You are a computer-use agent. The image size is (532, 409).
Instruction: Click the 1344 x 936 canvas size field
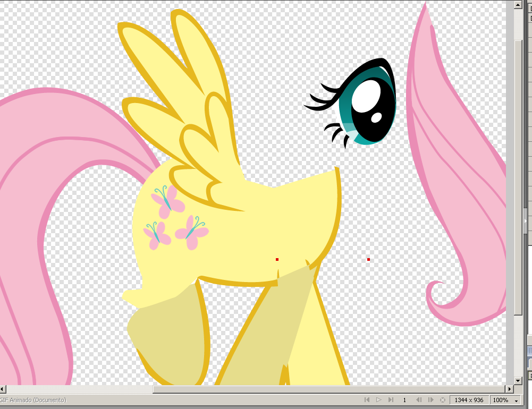pyautogui.click(x=469, y=400)
